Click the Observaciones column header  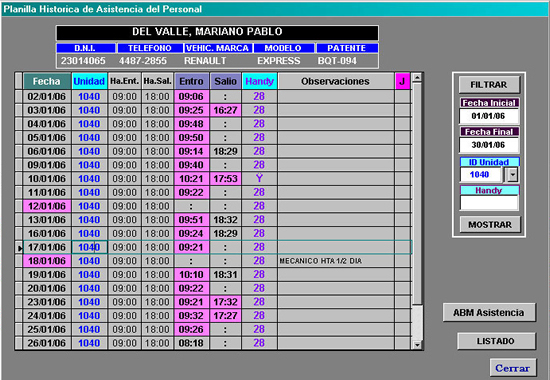click(x=335, y=81)
